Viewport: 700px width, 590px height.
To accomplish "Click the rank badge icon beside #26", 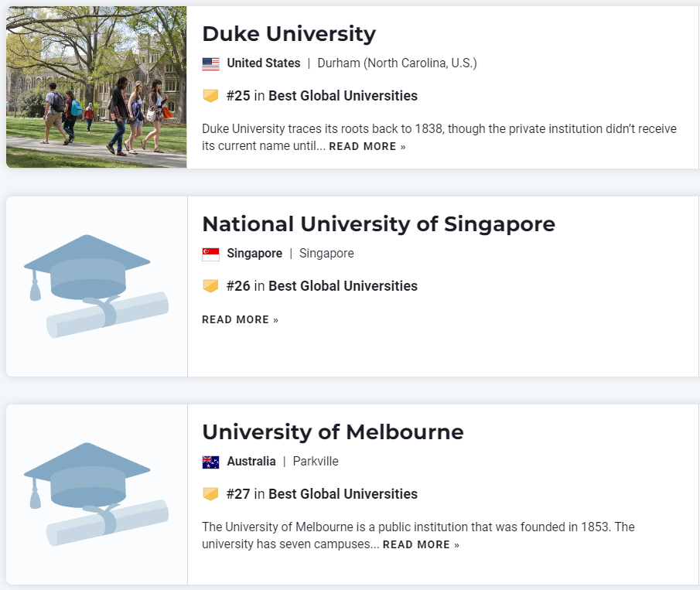I will click(x=210, y=286).
